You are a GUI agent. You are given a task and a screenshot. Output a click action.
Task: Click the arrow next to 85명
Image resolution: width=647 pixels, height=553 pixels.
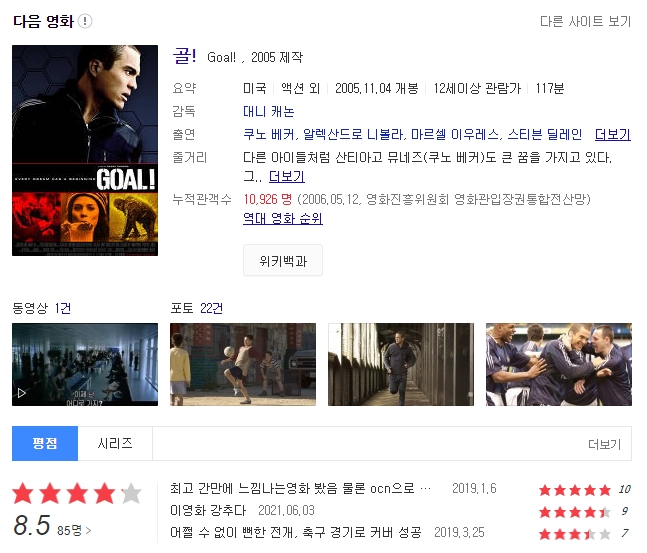pyautogui.click(x=88, y=531)
